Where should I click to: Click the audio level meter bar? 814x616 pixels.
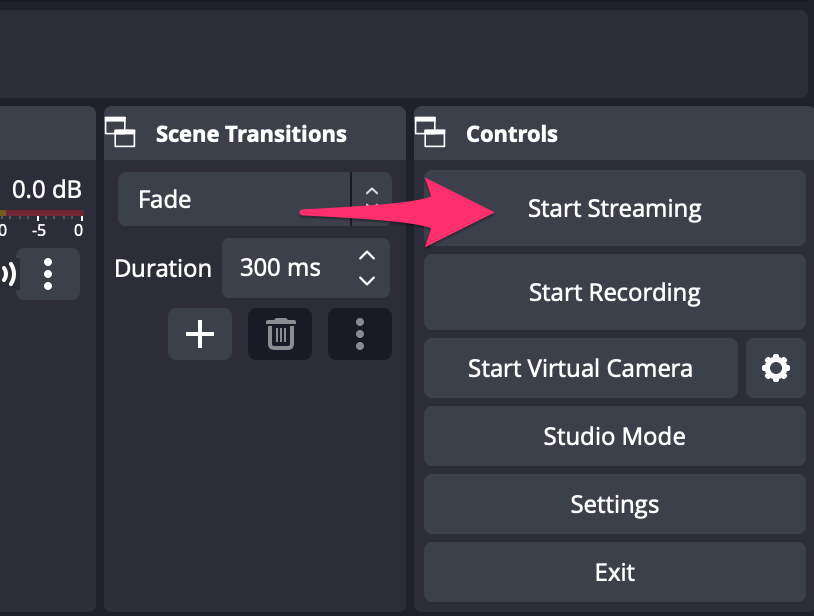coord(42,213)
